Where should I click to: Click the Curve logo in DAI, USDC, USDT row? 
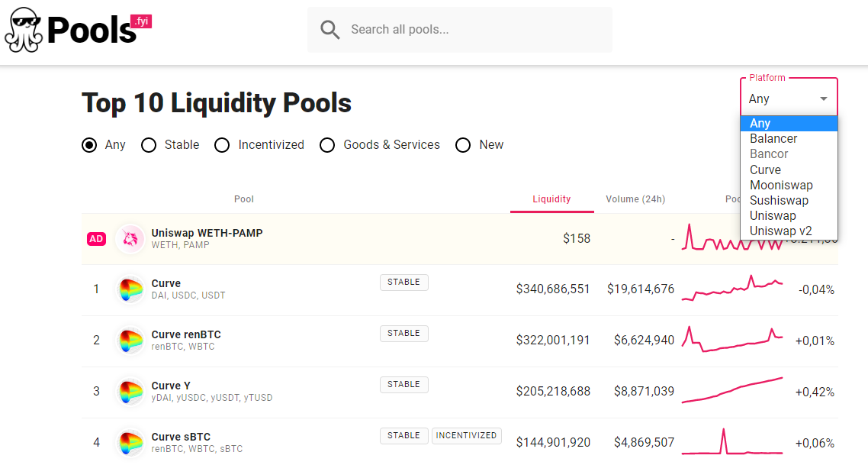click(x=130, y=289)
